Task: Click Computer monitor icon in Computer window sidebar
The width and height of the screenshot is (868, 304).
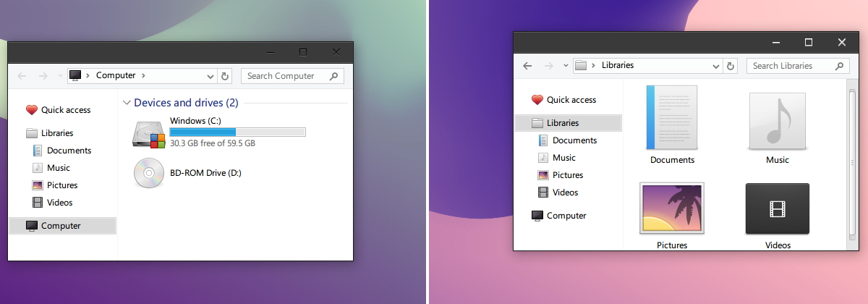Action: point(31,226)
